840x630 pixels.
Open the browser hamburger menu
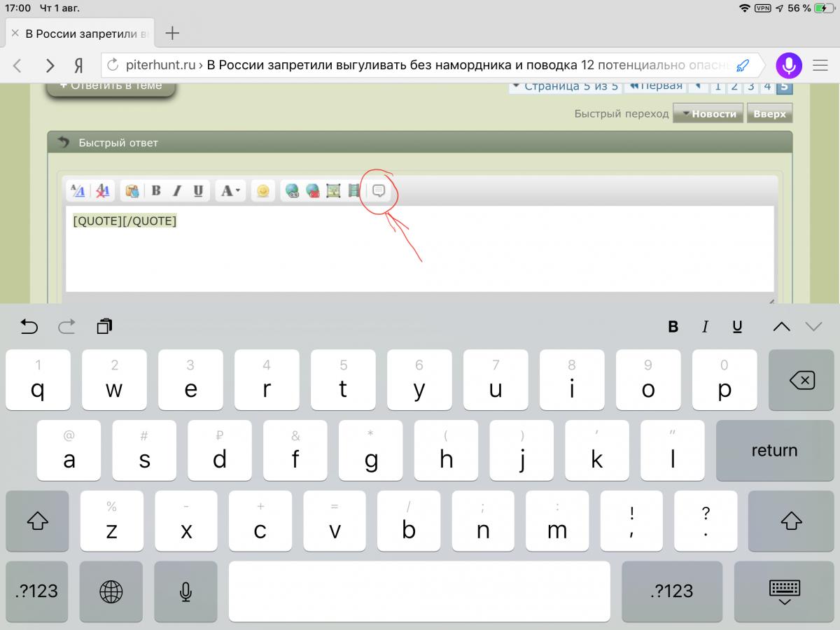(820, 66)
